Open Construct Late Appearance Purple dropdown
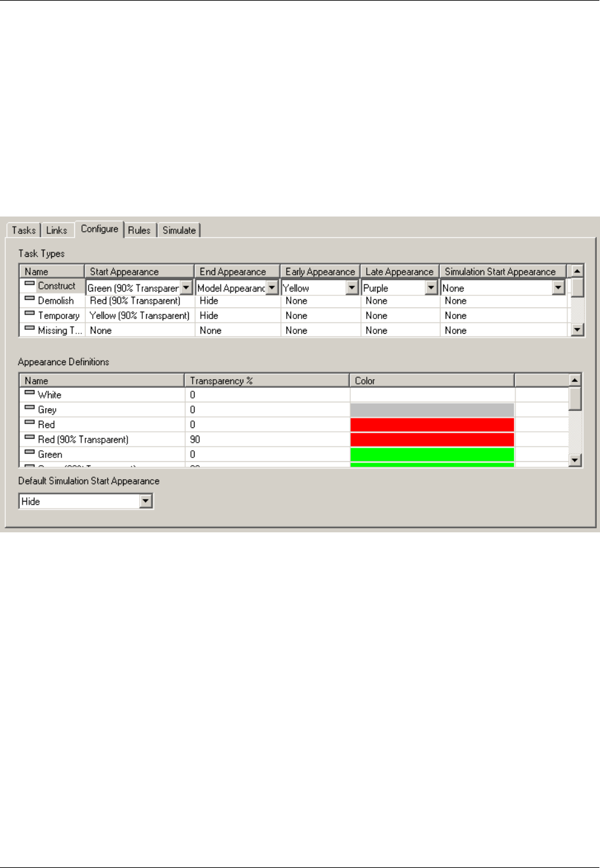 point(431,288)
